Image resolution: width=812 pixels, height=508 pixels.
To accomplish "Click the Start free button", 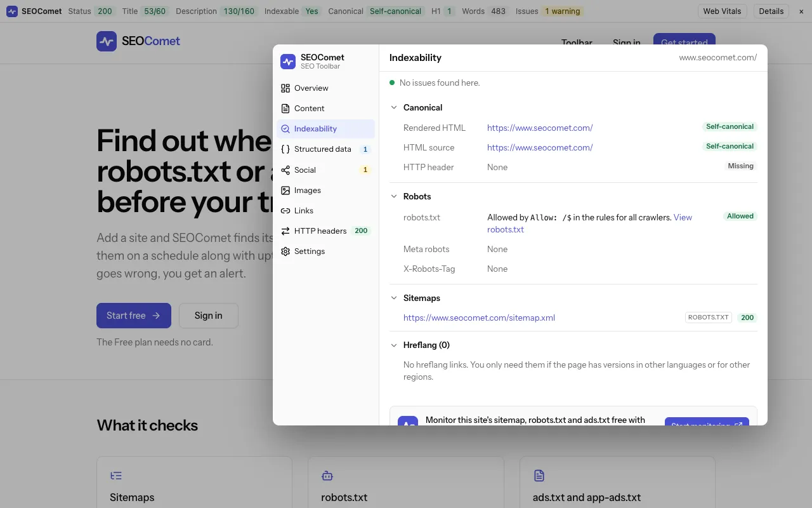I will (x=134, y=316).
